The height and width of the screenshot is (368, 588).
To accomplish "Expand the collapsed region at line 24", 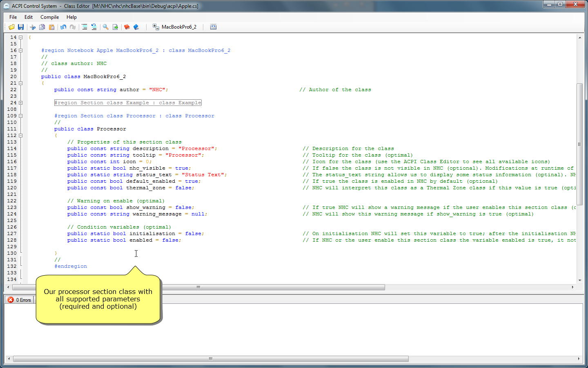I will click(20, 103).
